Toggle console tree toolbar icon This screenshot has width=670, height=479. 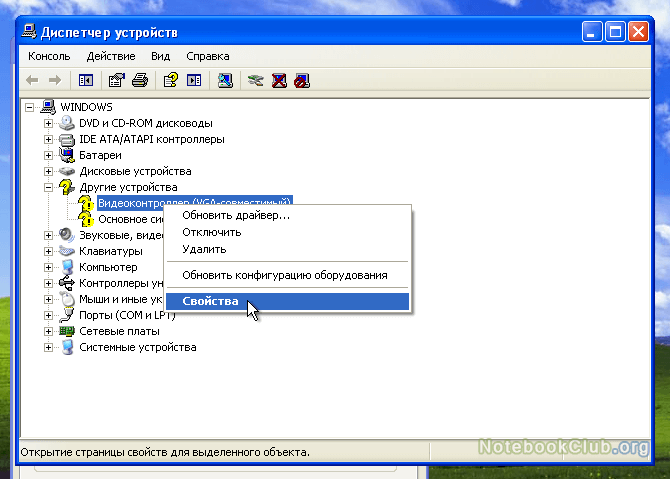pos(86,80)
